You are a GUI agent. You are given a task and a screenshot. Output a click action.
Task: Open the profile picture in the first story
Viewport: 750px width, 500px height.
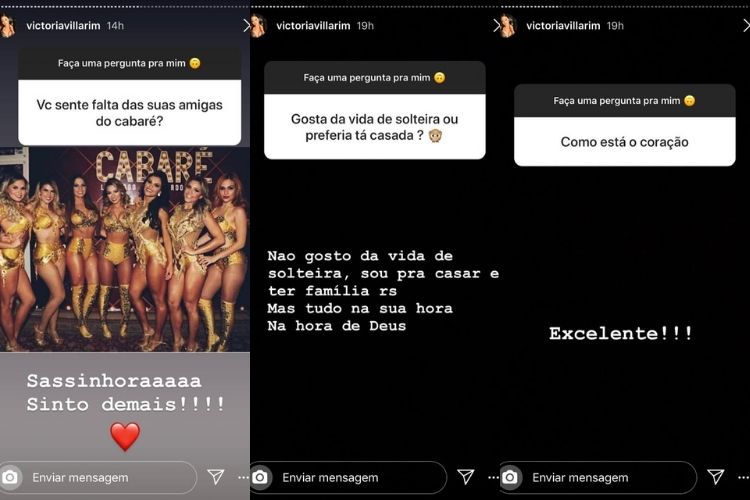(x=7, y=25)
